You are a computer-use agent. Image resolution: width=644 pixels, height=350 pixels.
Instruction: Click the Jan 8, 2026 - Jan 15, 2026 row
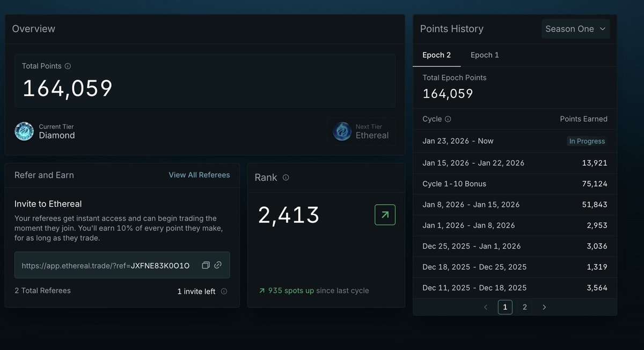[x=515, y=204]
